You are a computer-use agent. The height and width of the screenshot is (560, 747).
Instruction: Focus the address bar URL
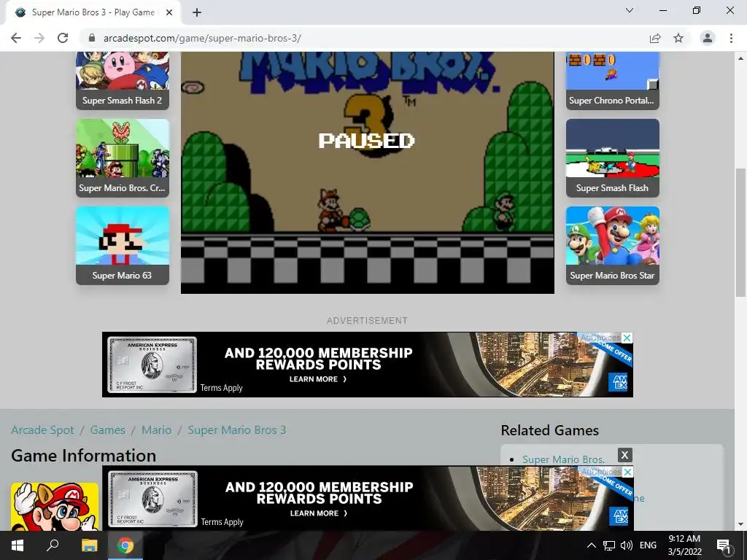(202, 38)
